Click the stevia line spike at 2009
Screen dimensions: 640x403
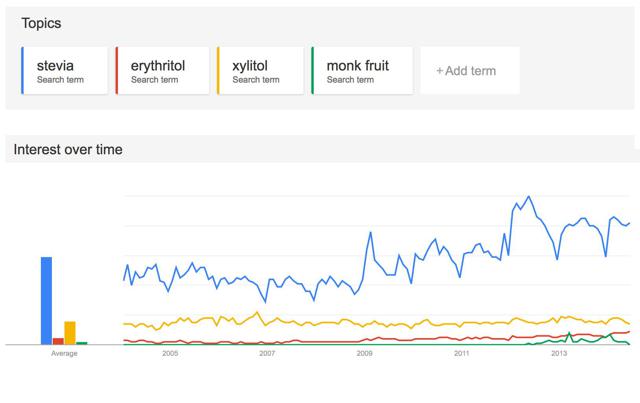click(371, 232)
